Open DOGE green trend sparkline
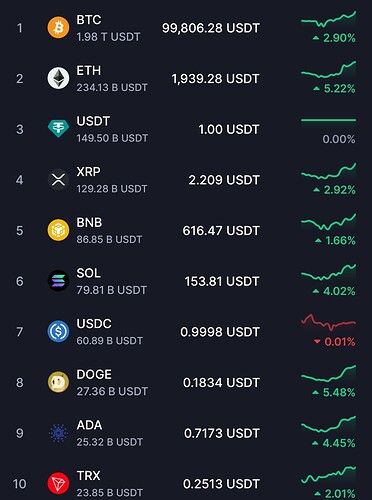Screen dimensions: 372x500 (328, 373)
